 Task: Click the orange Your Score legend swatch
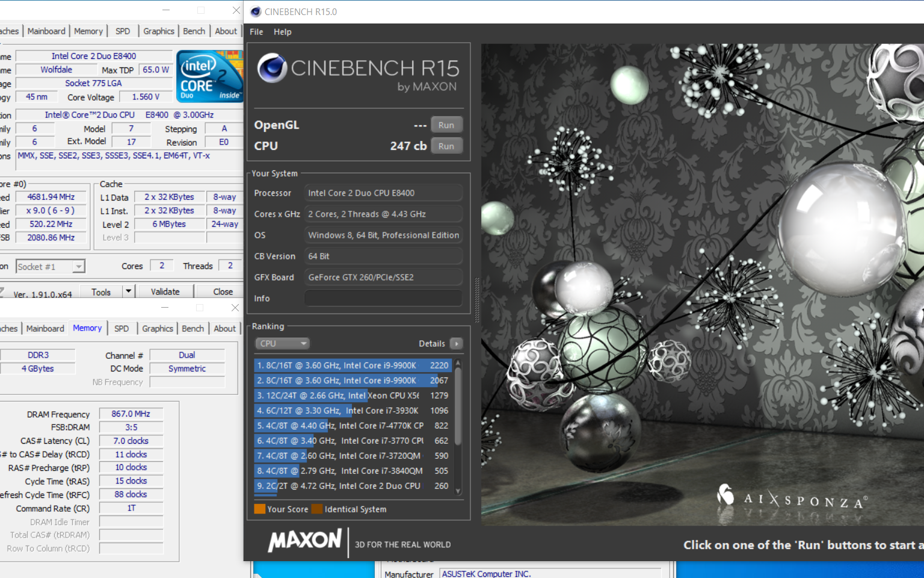tap(260, 509)
